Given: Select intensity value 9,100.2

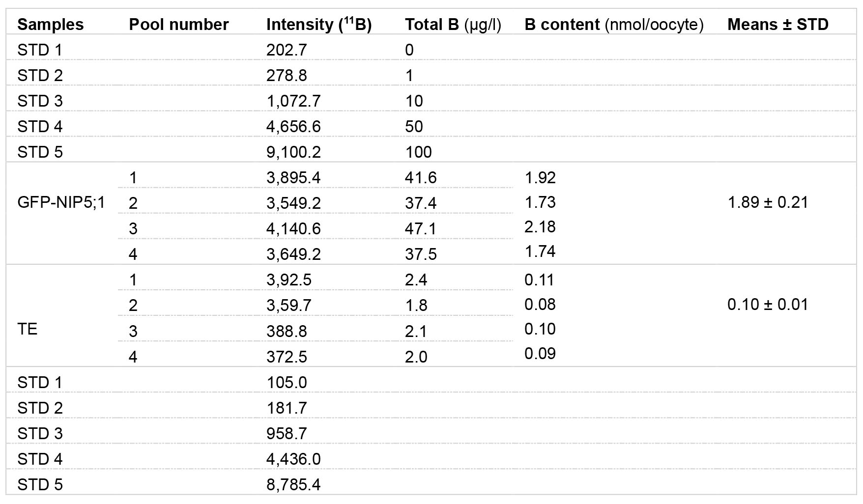Looking at the screenshot, I should (x=293, y=152).
